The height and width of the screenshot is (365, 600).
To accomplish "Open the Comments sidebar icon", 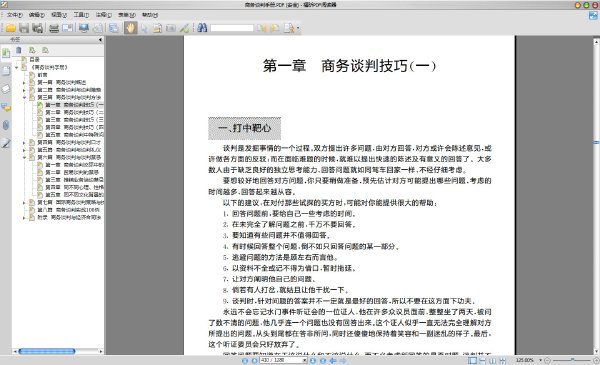I will click(x=6, y=107).
